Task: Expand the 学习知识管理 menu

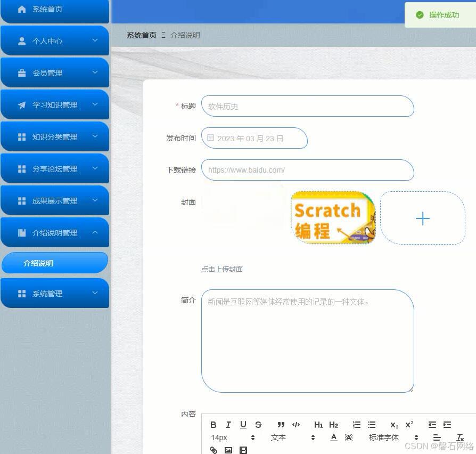Action: click(55, 104)
